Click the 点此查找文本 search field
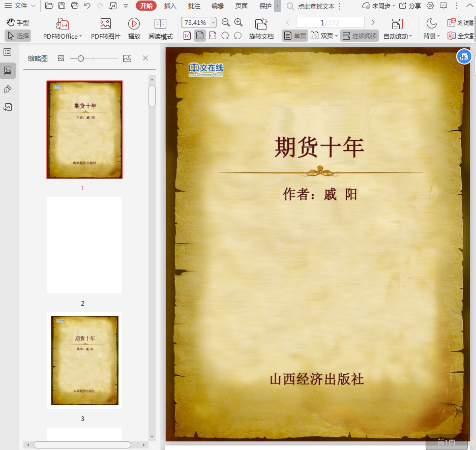 click(x=316, y=6)
